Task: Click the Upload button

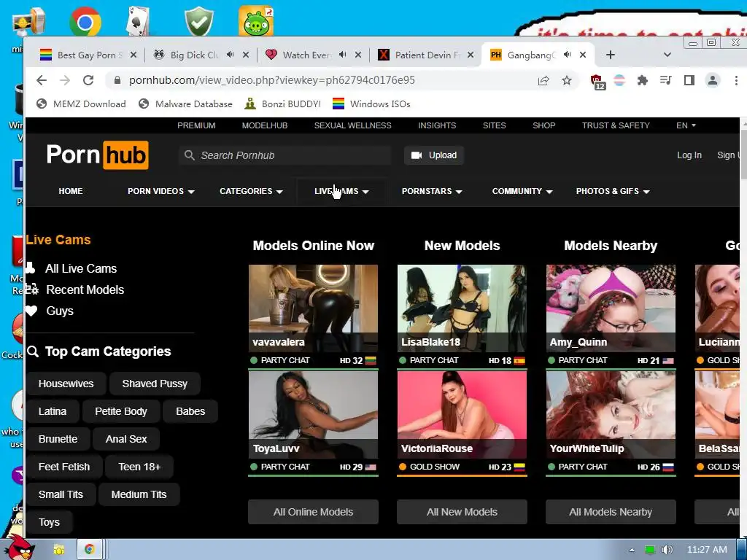Action: 434,155
